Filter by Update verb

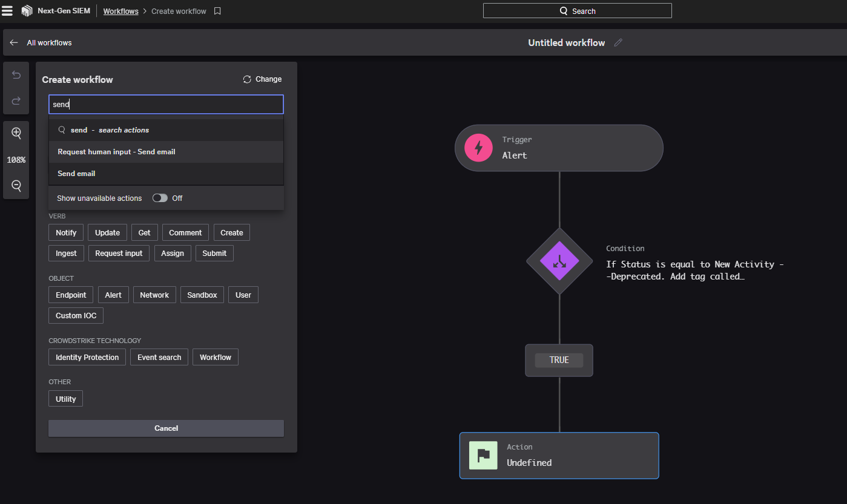point(107,233)
